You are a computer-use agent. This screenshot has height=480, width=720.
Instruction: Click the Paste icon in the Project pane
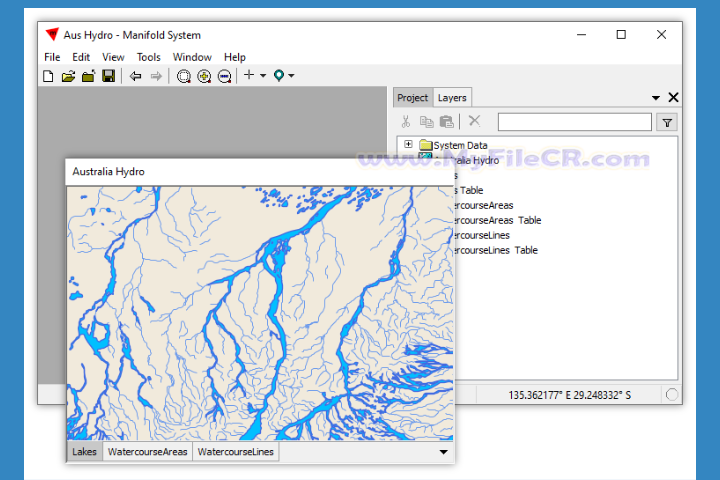tap(446, 122)
